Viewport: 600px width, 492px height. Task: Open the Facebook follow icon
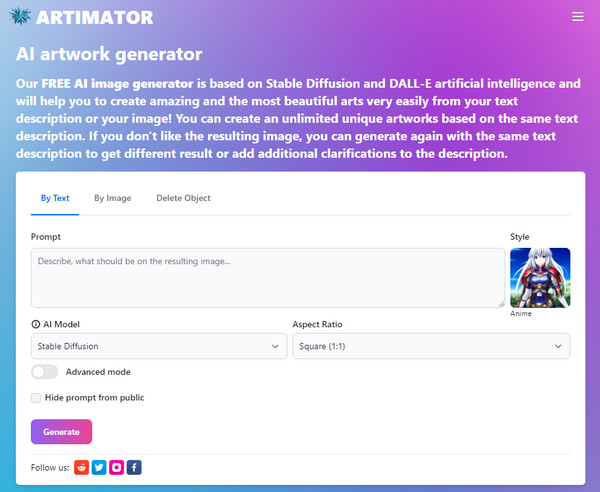coord(134,467)
